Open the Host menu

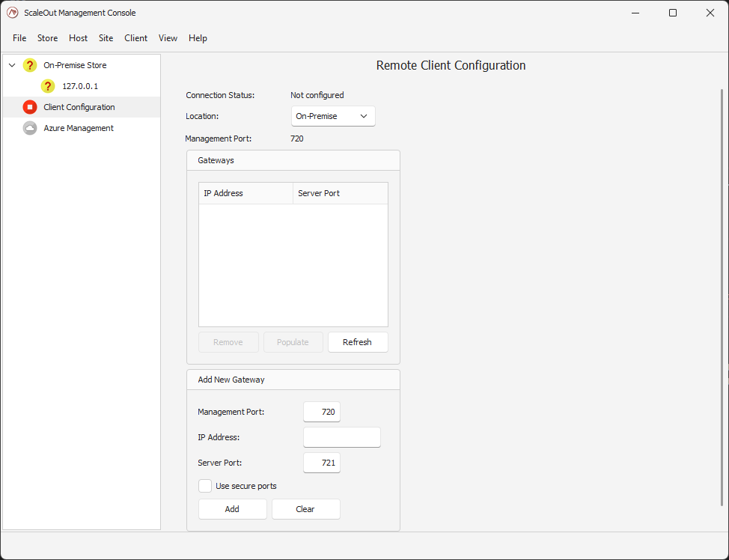pyautogui.click(x=78, y=38)
